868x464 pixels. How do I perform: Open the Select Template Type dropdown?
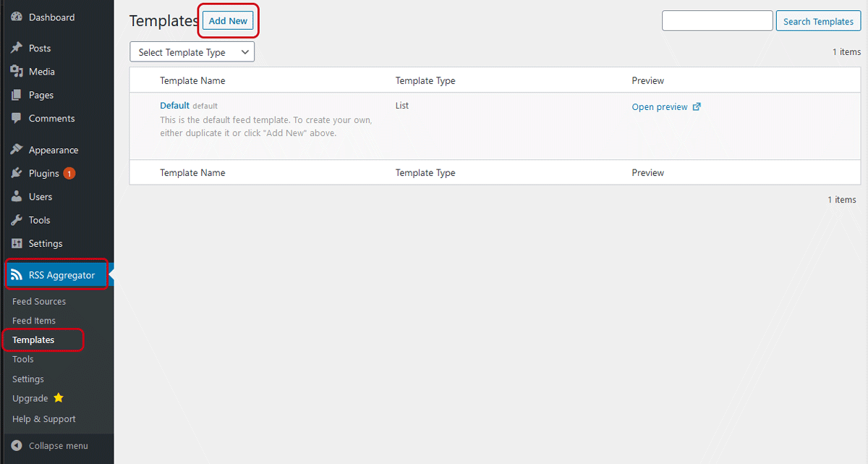point(192,52)
